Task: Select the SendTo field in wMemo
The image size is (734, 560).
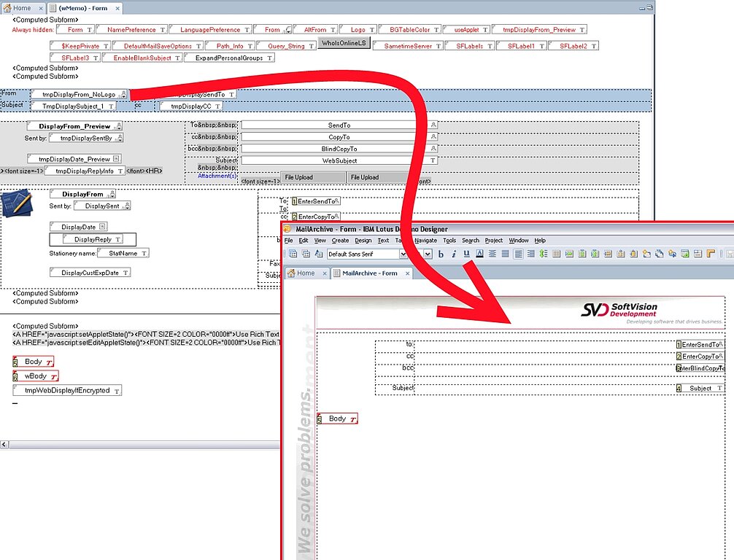Action: coord(339,125)
